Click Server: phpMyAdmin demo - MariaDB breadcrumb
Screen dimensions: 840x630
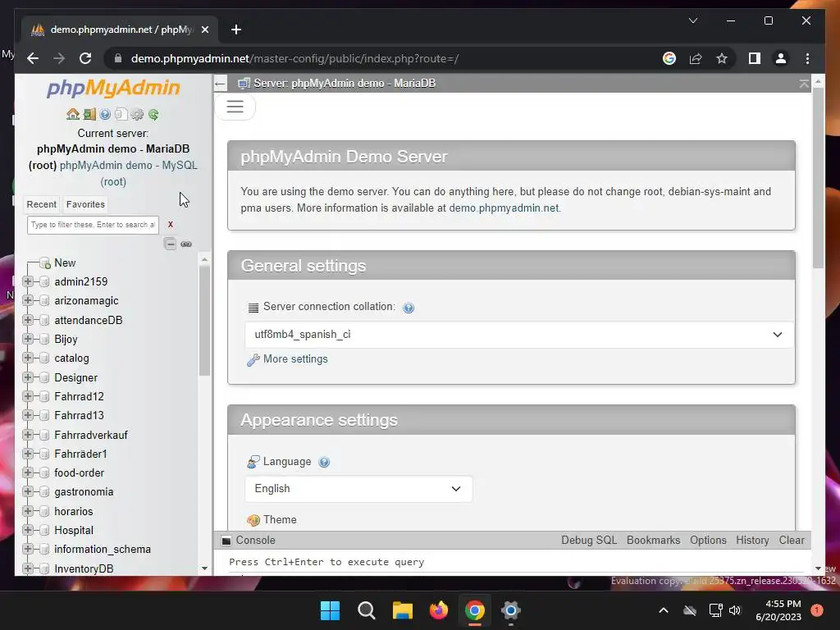tap(345, 84)
